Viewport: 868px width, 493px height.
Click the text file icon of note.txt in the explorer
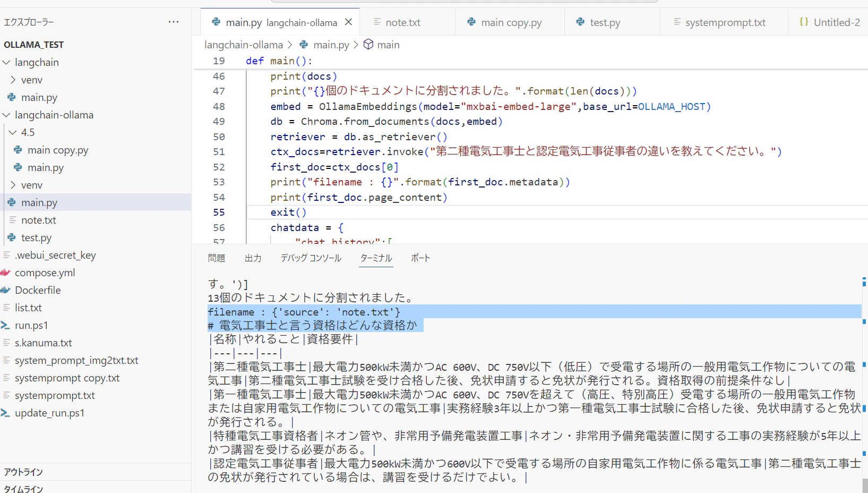(13, 220)
